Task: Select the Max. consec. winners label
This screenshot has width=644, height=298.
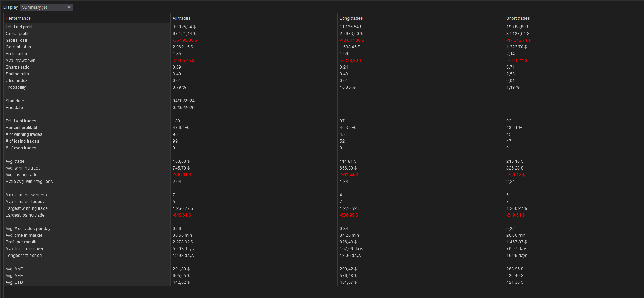Action: (26, 195)
